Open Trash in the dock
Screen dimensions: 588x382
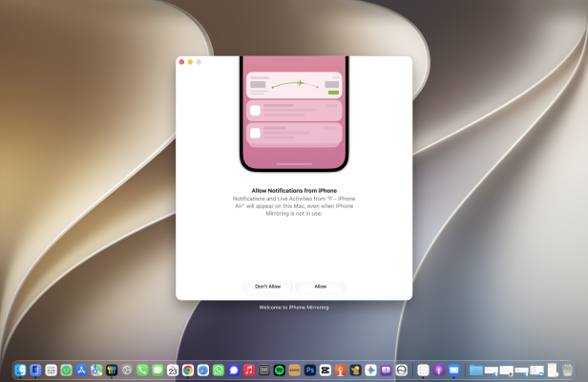pos(567,371)
